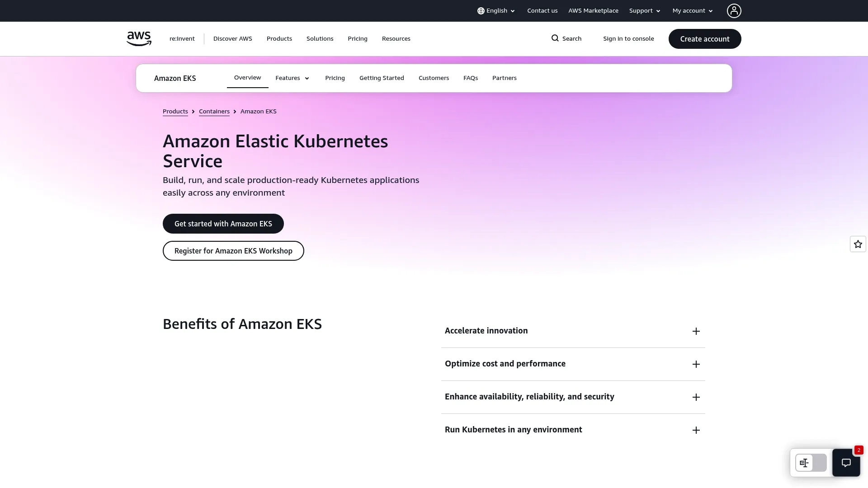This screenshot has width=868, height=488.
Task: Open the My account dropdown
Action: click(693, 11)
